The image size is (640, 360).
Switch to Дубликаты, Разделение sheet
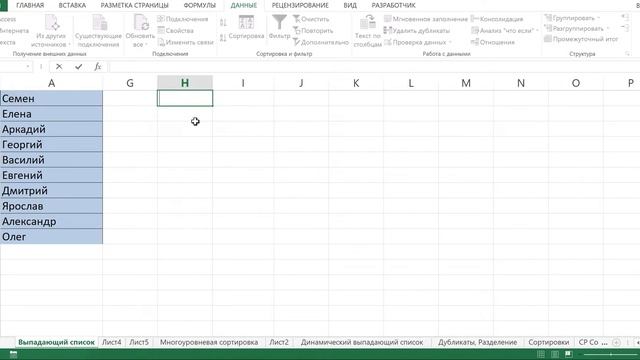478,342
